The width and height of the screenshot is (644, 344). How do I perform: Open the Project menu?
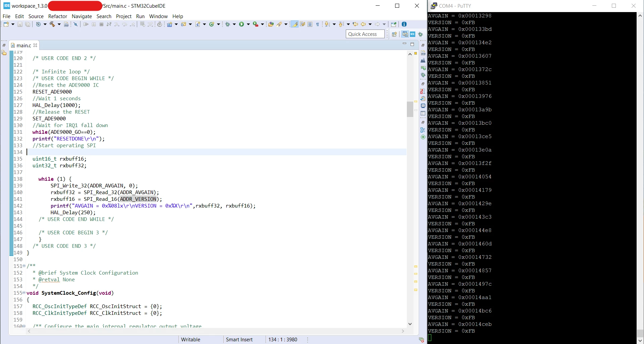(124, 16)
